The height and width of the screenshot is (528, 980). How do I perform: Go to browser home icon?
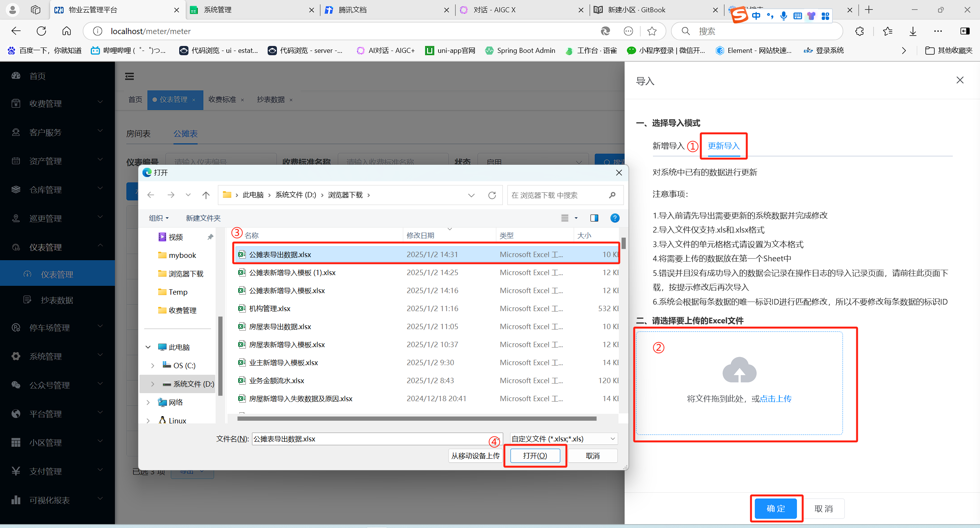[67, 31]
